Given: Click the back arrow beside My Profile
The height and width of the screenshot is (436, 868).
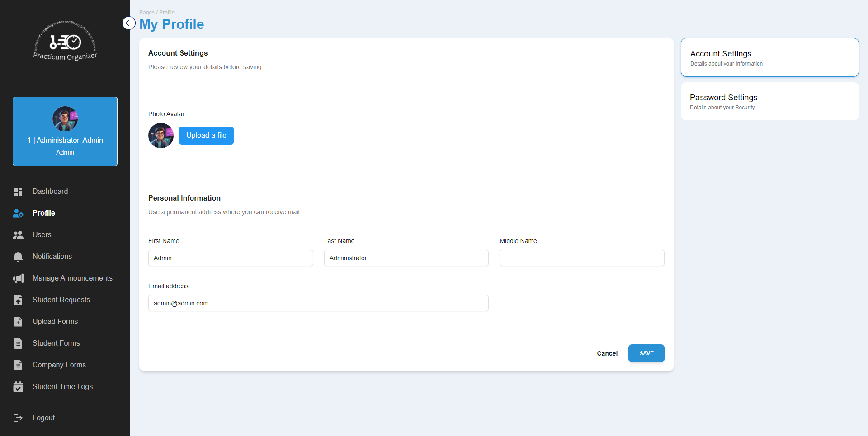Looking at the screenshot, I should coord(129,23).
